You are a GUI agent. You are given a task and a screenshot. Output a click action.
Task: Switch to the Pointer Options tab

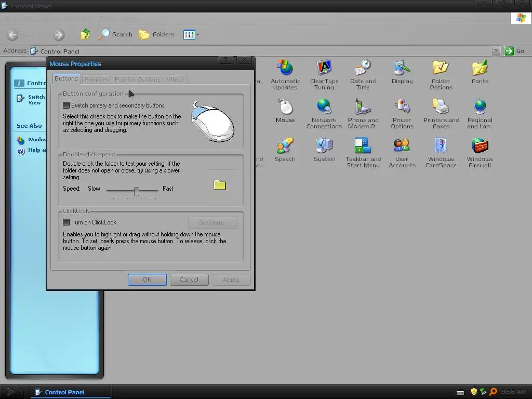coord(137,79)
